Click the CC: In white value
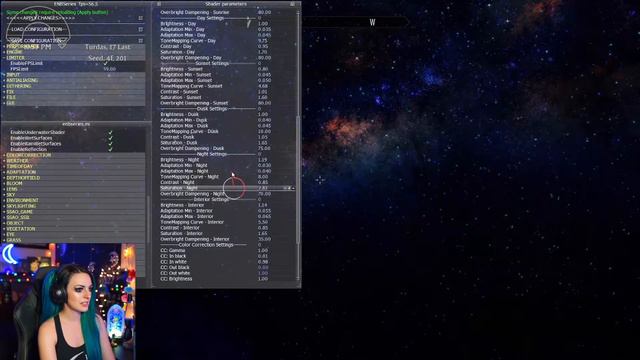Viewport: 640px width, 360px height. point(263,262)
